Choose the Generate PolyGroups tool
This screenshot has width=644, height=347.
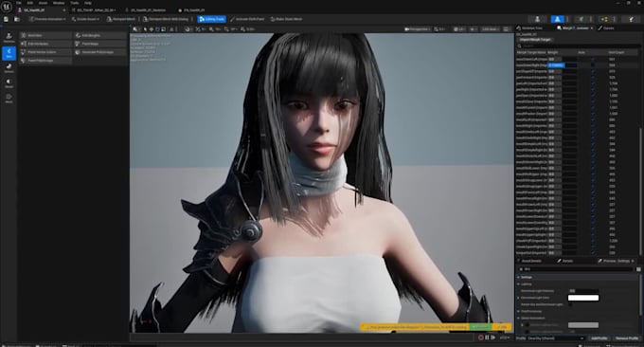100,52
